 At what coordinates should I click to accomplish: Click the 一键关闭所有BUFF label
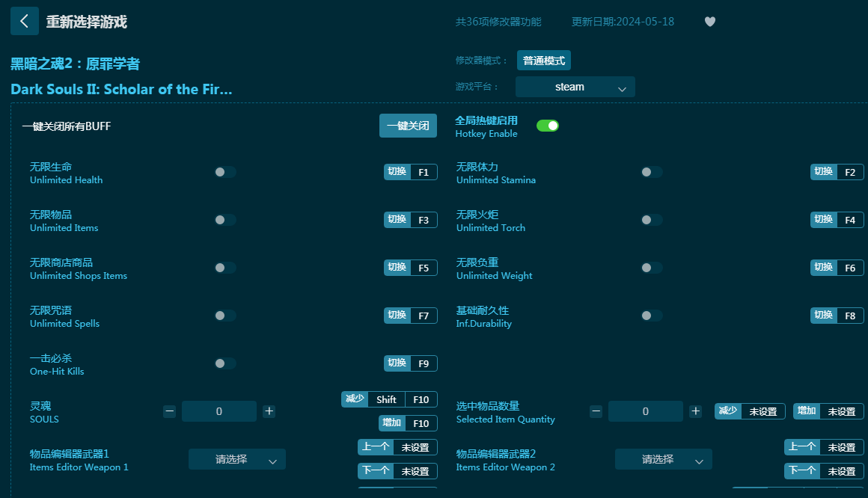pyautogui.click(x=67, y=126)
